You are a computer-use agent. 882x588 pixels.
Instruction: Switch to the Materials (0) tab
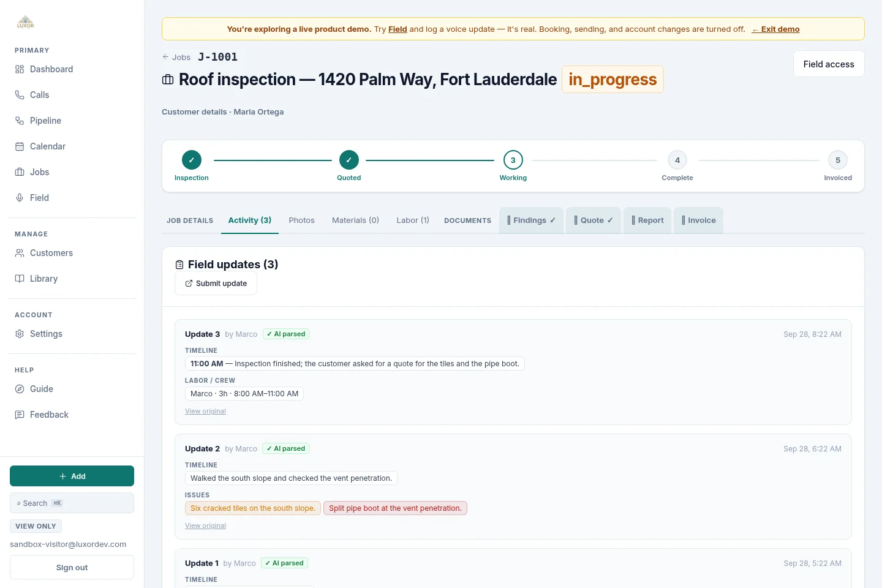[355, 221]
